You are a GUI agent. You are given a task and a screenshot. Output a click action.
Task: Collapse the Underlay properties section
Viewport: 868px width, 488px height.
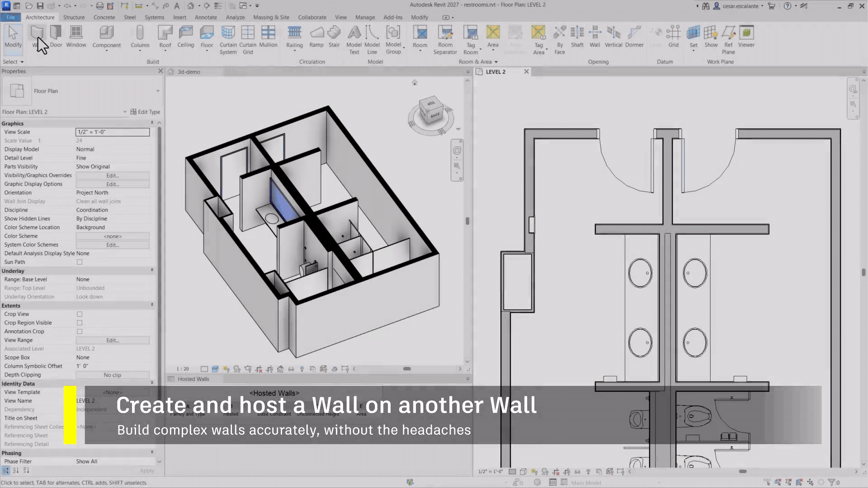pyautogui.click(x=152, y=270)
